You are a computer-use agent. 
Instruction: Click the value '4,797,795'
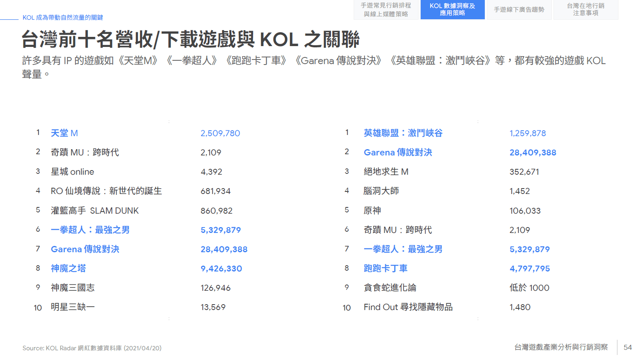click(530, 269)
